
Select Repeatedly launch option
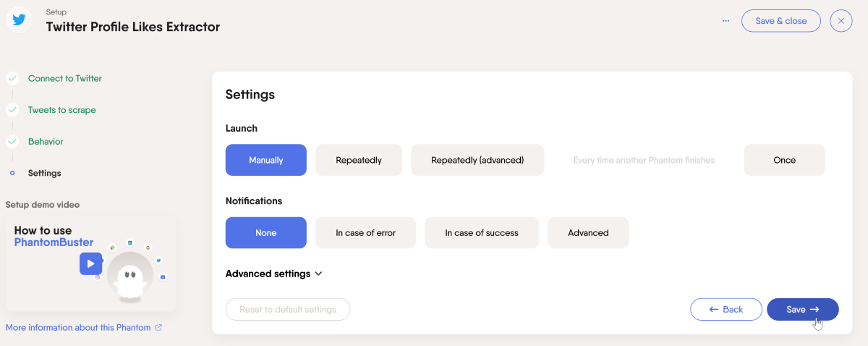(x=359, y=160)
